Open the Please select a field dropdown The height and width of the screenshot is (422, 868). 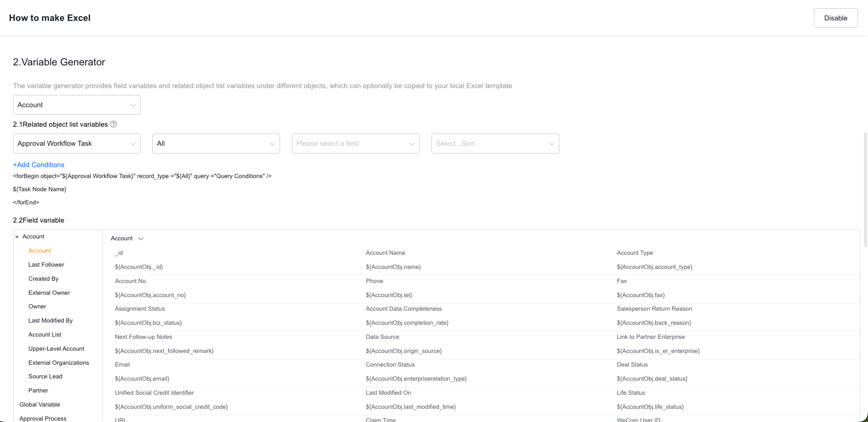click(x=356, y=144)
